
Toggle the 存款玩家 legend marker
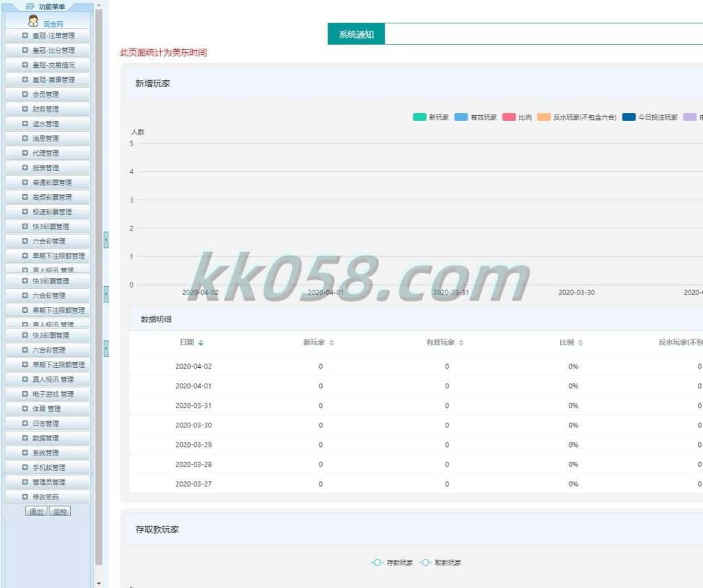(x=377, y=563)
